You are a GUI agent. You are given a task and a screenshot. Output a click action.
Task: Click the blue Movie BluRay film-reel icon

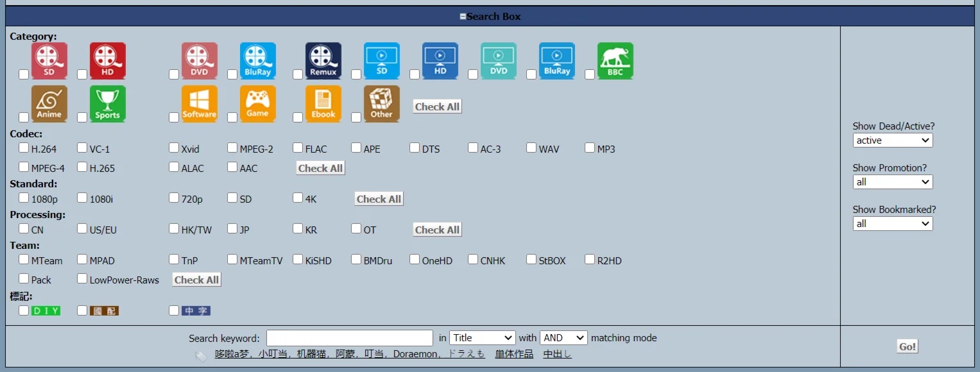point(258,61)
